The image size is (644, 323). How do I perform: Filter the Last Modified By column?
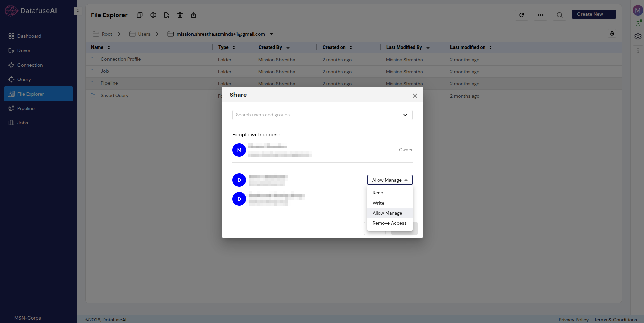(x=428, y=47)
